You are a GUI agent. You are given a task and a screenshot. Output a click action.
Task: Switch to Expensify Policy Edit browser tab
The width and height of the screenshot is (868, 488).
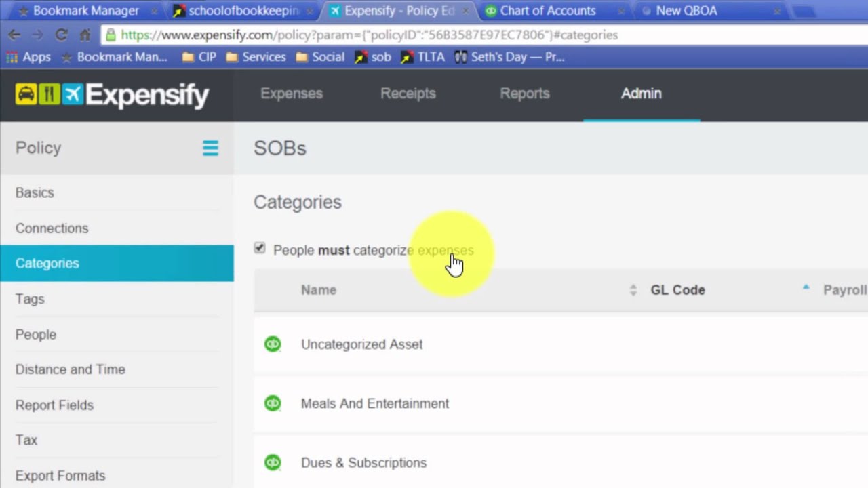(400, 11)
